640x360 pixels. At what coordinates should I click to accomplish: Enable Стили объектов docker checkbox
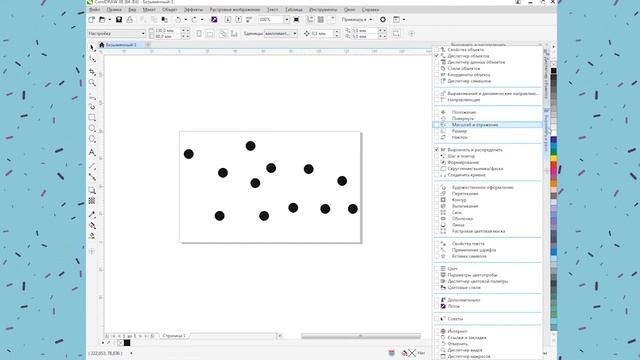point(437,69)
